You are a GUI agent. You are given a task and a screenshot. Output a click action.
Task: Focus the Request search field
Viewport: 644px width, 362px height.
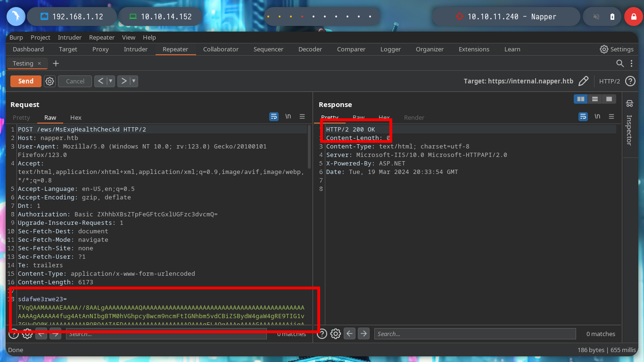pos(166,334)
